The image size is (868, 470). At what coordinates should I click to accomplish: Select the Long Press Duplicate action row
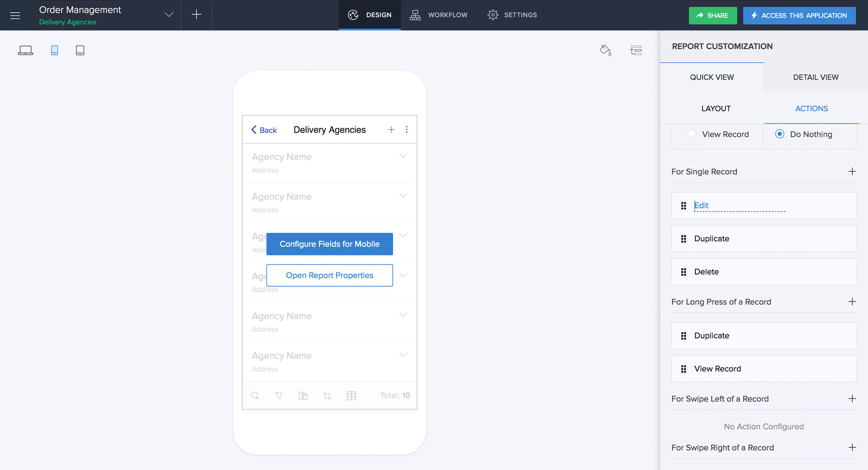764,336
